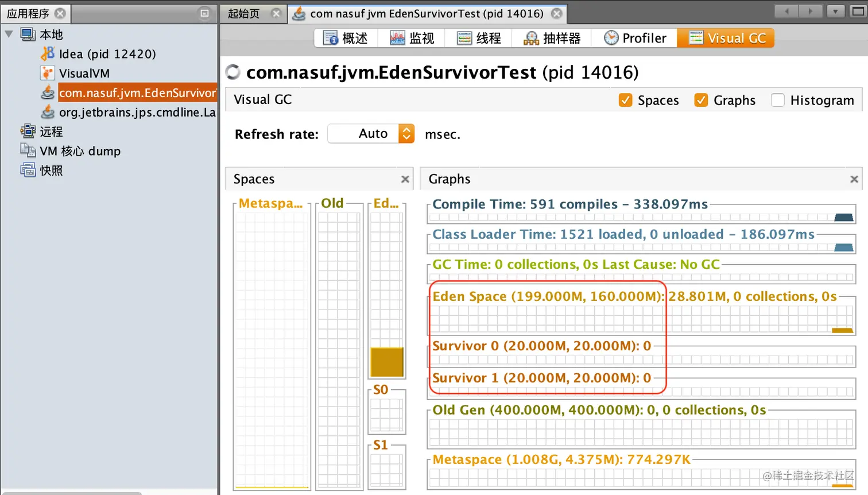Click the Old Gen graph label
Screen dimensions: 868x495
tap(599, 410)
